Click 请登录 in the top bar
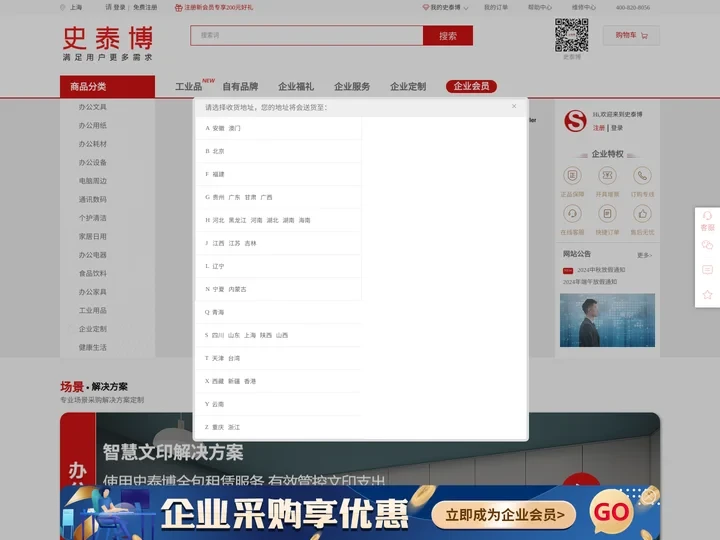720x540 pixels. [115, 7]
